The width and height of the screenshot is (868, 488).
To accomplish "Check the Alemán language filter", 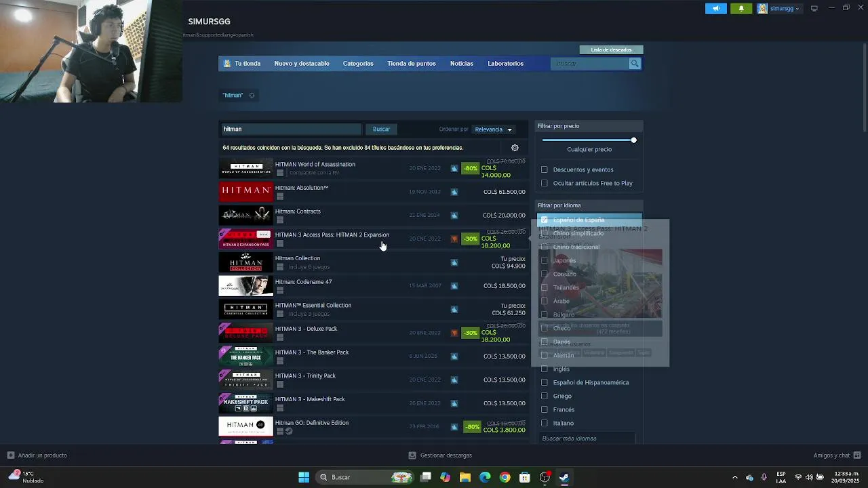I will click(544, 355).
